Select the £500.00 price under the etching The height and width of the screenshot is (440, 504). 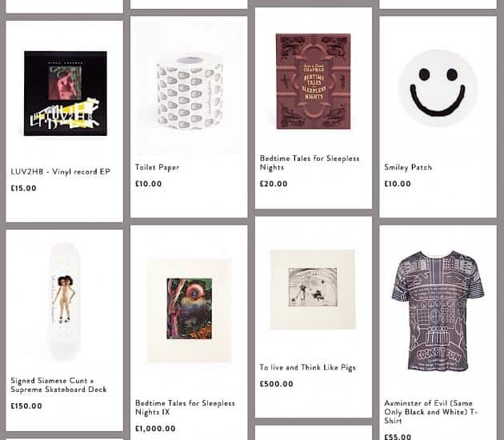[277, 384]
